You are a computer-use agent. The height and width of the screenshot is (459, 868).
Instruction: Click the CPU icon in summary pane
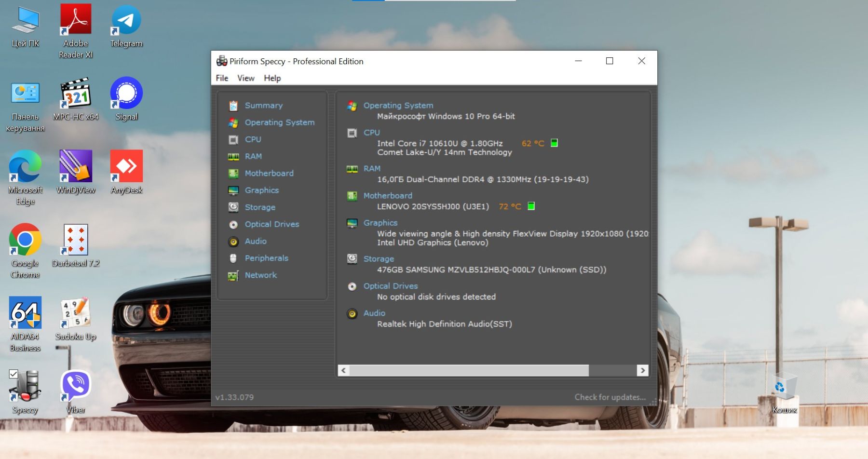coord(352,133)
